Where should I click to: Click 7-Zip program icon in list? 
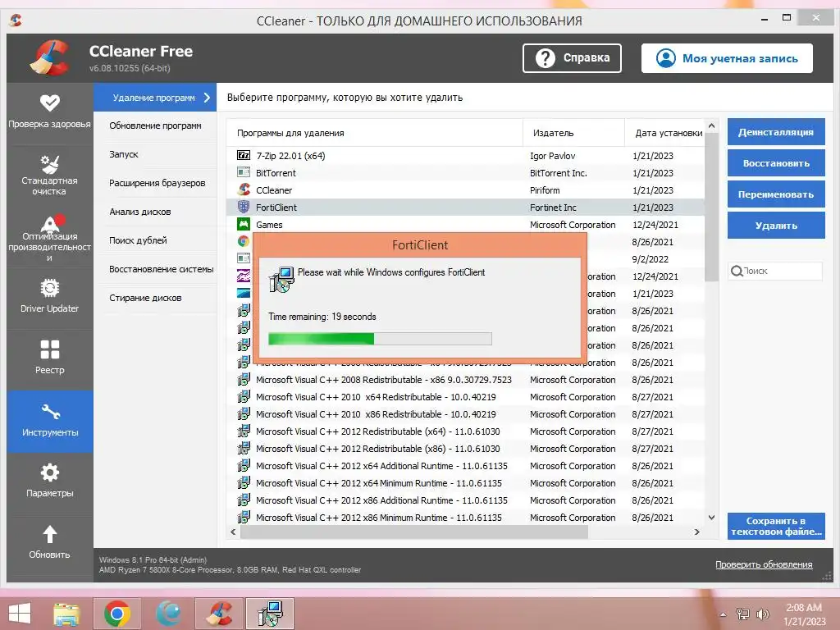(244, 155)
